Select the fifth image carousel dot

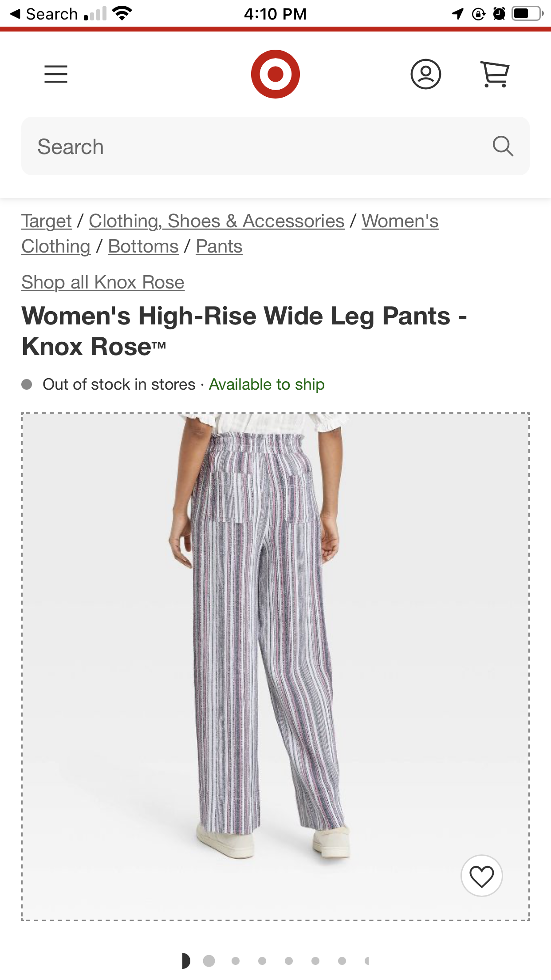pyautogui.click(x=289, y=961)
